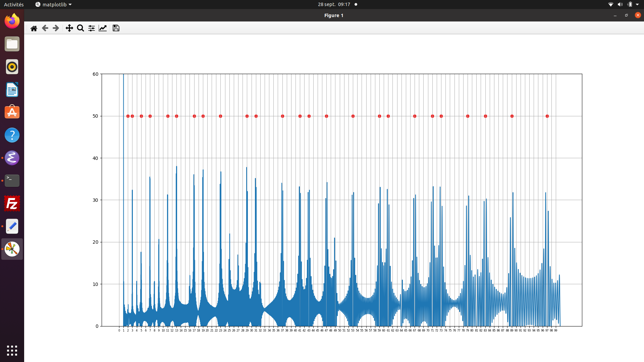Open Terminal from the dock
Image resolution: width=644 pixels, height=362 pixels.
click(12, 181)
